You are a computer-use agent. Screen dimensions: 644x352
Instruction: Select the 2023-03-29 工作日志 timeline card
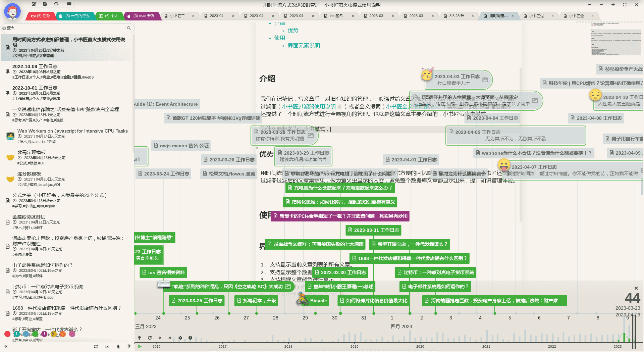click(303, 156)
